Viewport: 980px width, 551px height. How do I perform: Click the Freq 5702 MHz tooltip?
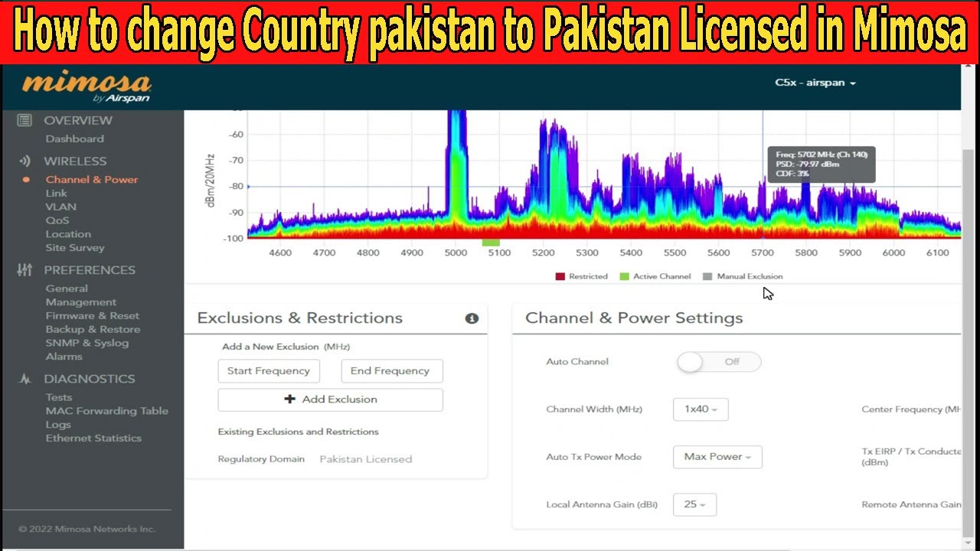[x=822, y=165]
